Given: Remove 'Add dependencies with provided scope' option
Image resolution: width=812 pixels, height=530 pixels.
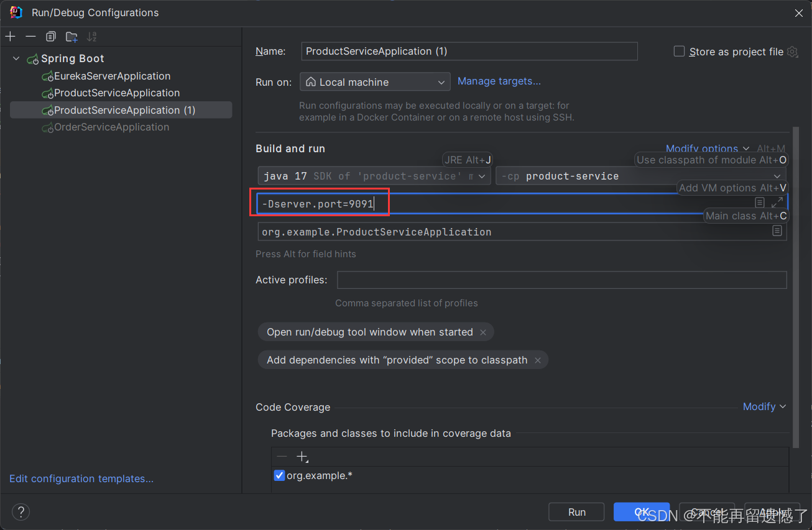Looking at the screenshot, I should click(x=538, y=360).
